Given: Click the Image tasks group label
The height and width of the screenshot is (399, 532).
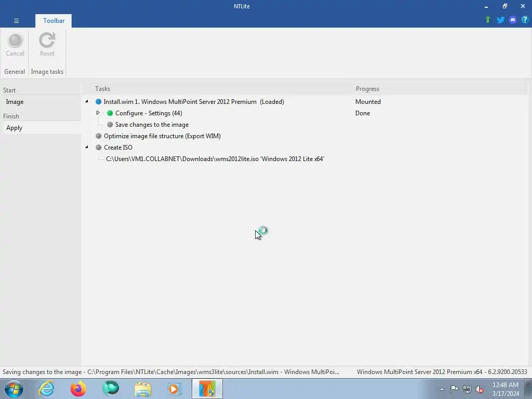Looking at the screenshot, I should (x=47, y=72).
